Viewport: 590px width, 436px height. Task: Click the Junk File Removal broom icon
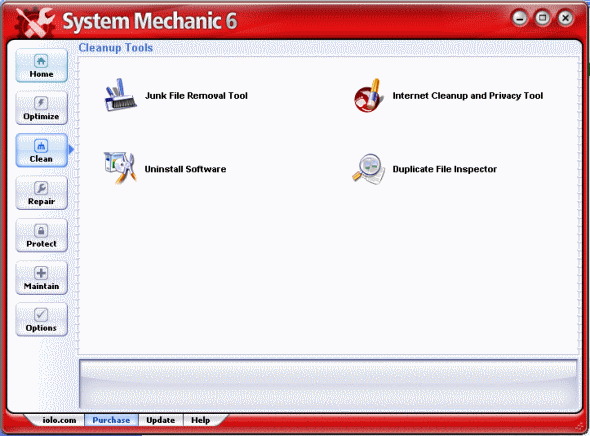[120, 95]
